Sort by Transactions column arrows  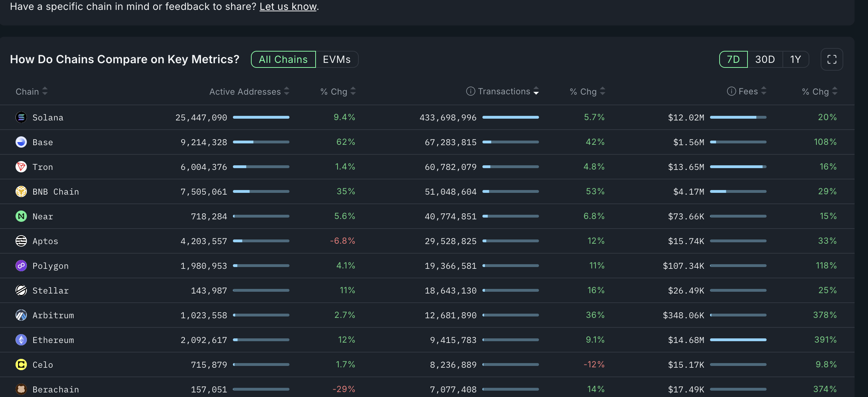tap(536, 91)
